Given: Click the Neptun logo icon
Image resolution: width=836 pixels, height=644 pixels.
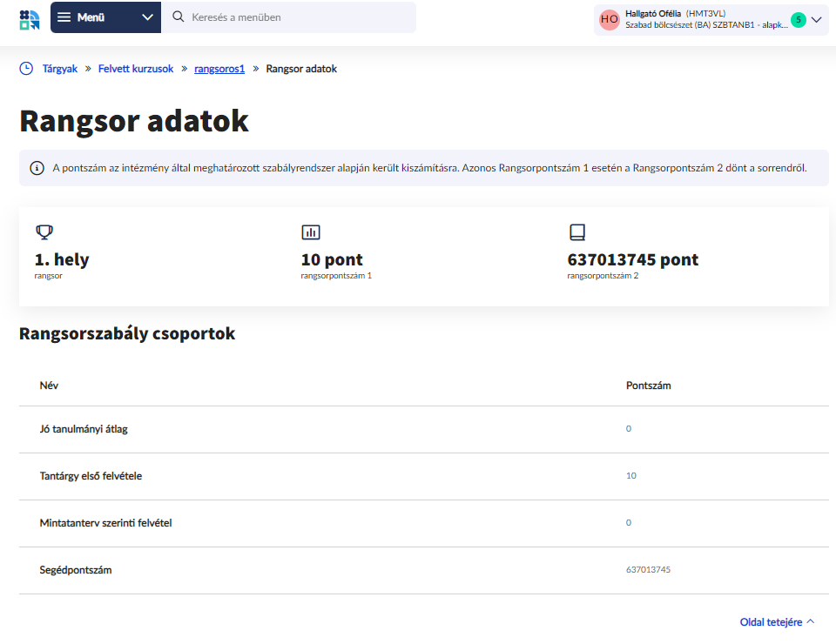Looking at the screenshot, I should click(x=30, y=18).
